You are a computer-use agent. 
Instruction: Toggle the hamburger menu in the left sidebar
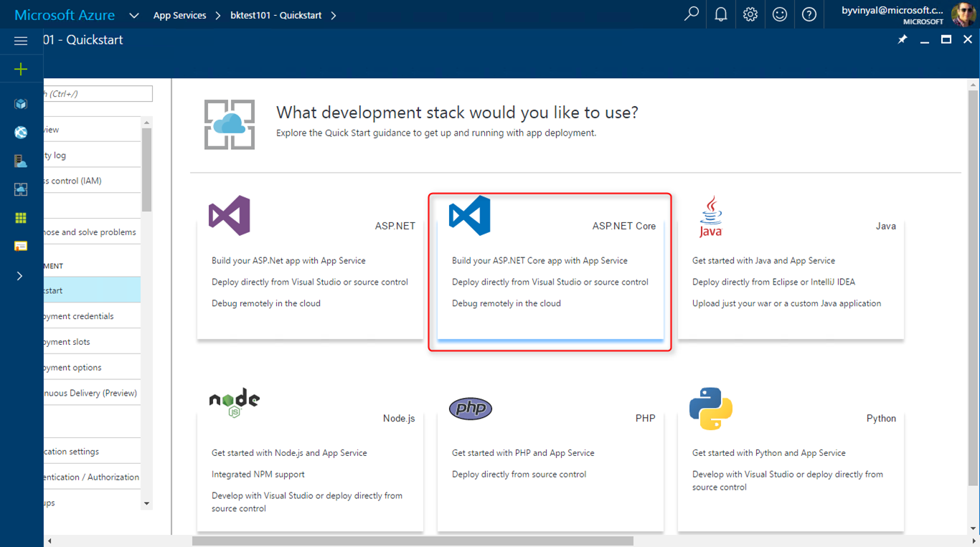21,41
